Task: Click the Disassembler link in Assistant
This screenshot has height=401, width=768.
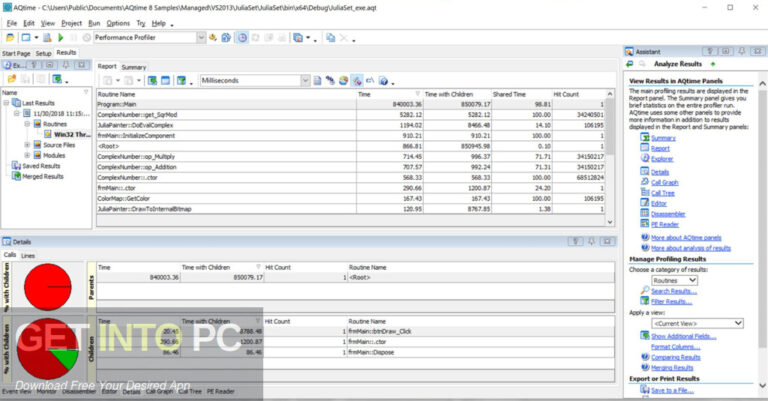Action: [668, 214]
